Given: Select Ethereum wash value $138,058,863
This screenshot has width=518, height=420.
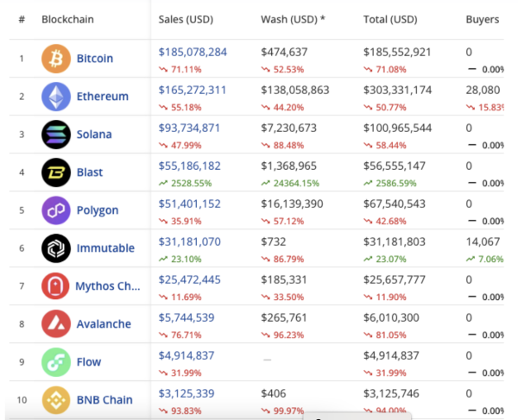Looking at the screenshot, I should [295, 90].
